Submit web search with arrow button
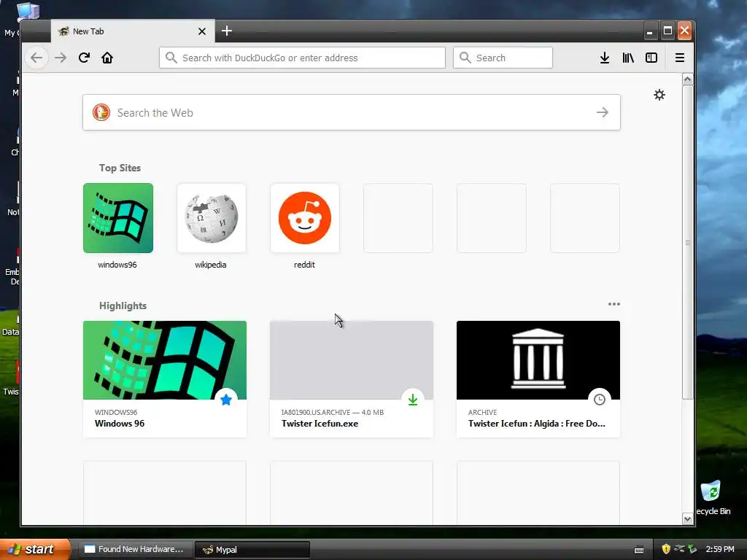 tap(602, 112)
